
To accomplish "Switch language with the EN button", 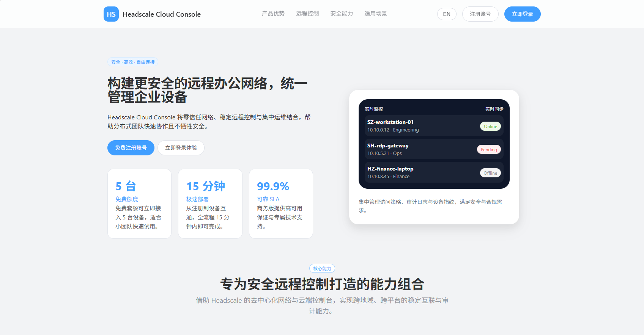I will pos(447,14).
